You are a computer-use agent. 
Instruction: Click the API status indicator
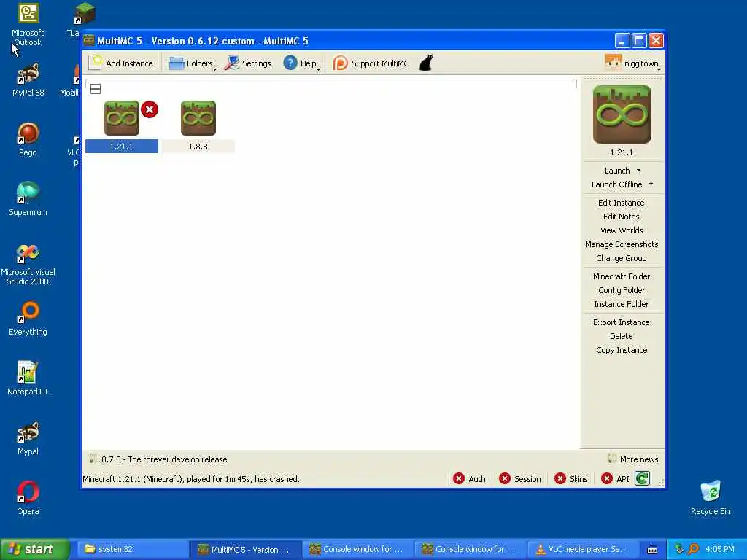615,478
